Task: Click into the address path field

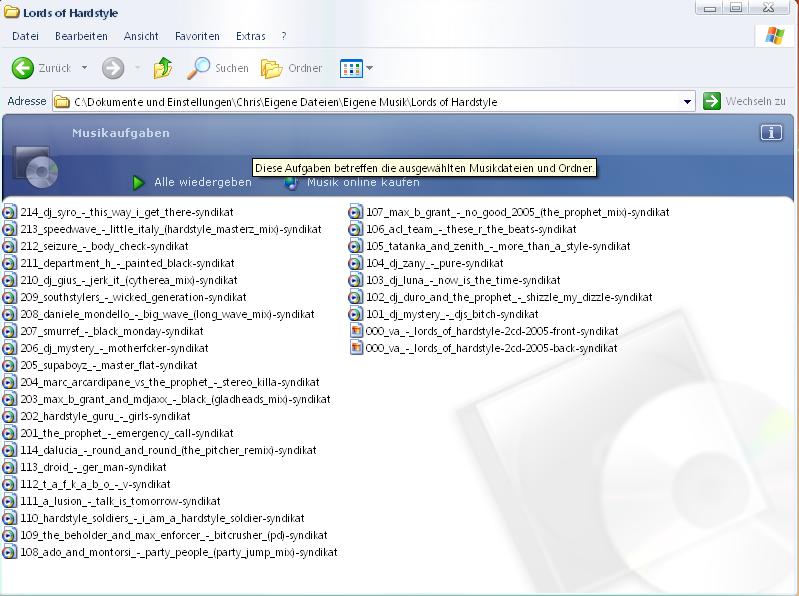Action: pyautogui.click(x=370, y=101)
